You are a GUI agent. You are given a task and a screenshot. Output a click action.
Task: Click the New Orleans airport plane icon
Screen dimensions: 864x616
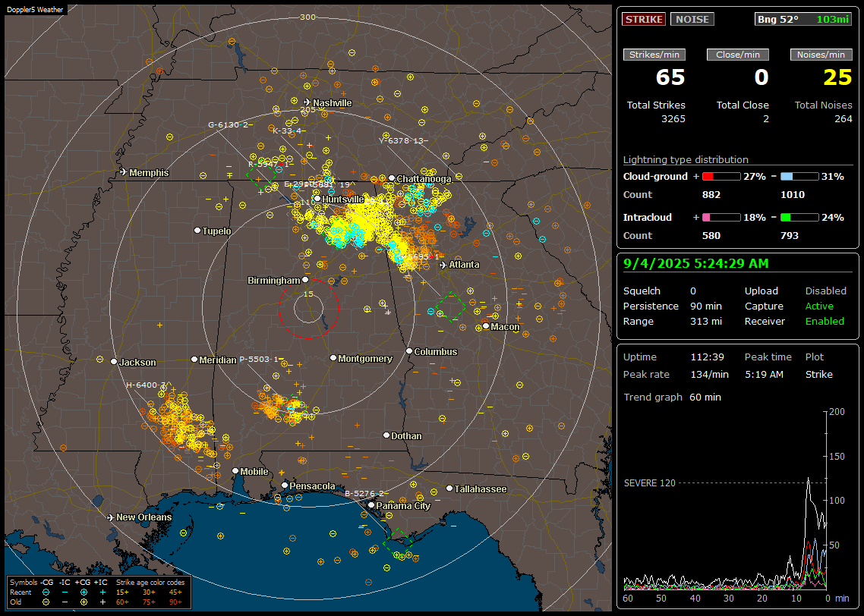[111, 517]
